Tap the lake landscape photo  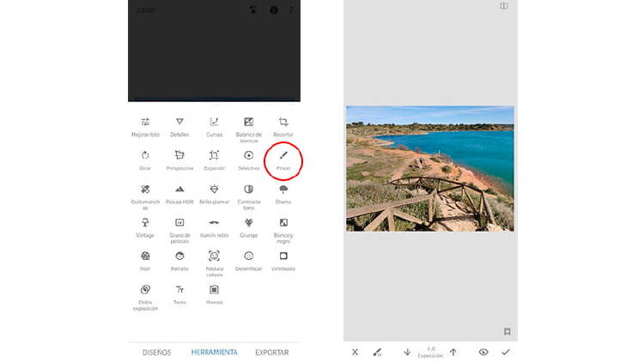pyautogui.click(x=429, y=168)
